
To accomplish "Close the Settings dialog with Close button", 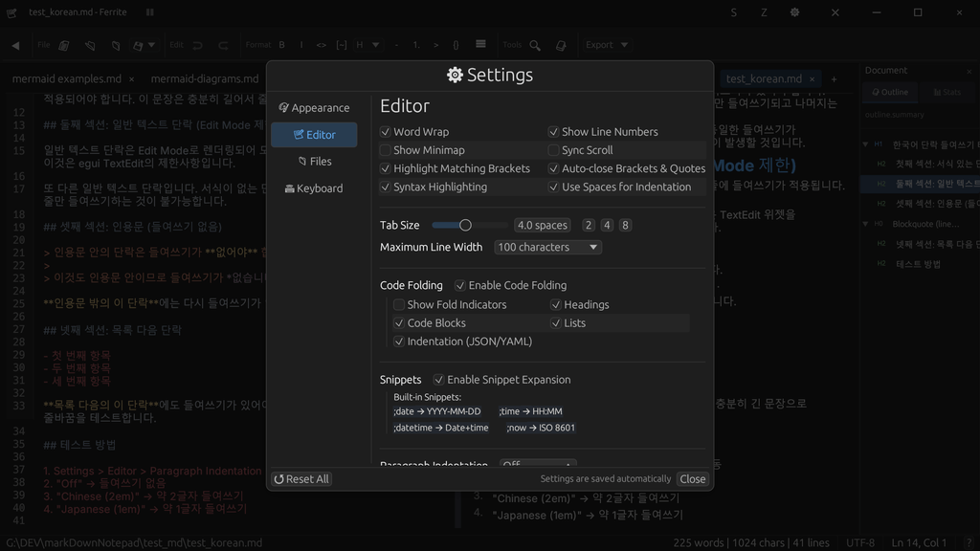I will pyautogui.click(x=692, y=478).
